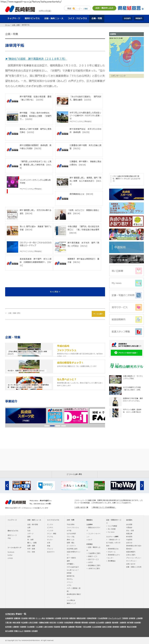Screen dimensions: 149x644
Task: Open the 諫早湾干拓 link in footer 企画・特集 list
Action: (x=70, y=576)
